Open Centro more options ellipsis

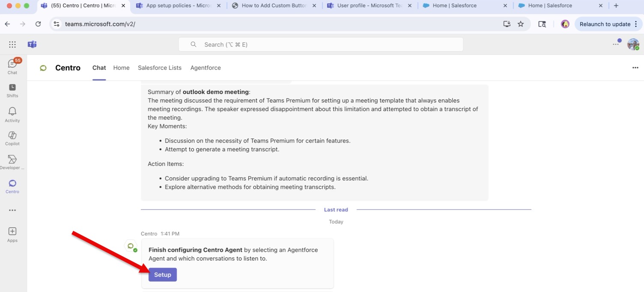(x=635, y=68)
